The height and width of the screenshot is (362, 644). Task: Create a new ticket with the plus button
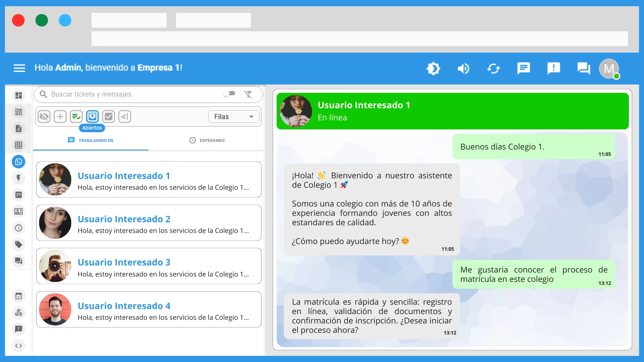click(x=60, y=116)
